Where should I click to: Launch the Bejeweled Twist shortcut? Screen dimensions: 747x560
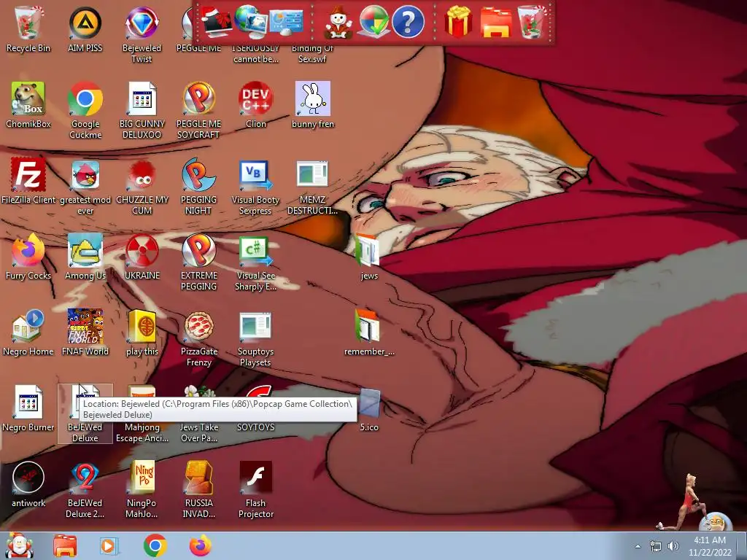pos(142,34)
